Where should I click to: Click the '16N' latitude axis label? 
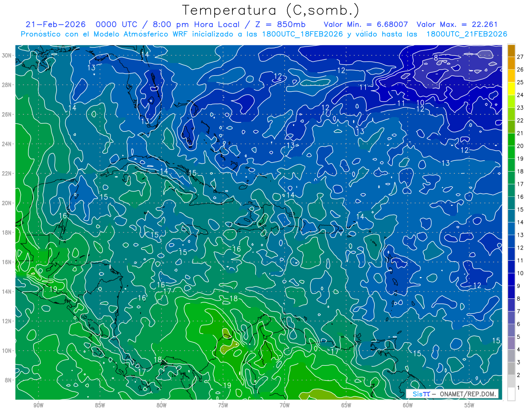pyautogui.click(x=8, y=262)
